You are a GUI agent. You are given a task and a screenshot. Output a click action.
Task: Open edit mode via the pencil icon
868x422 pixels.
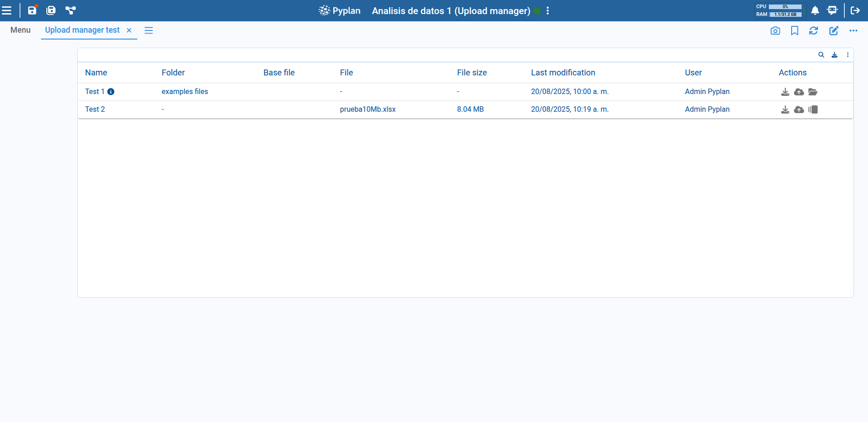(x=833, y=30)
